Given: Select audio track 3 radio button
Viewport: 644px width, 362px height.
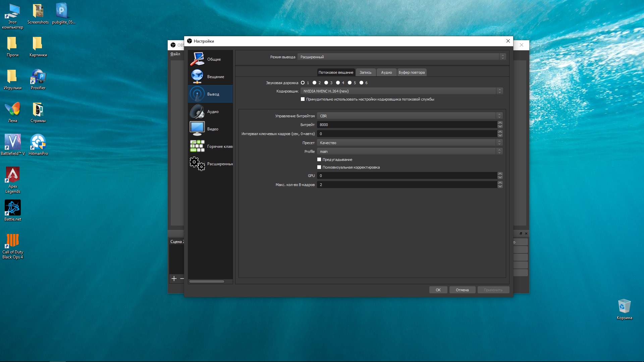Looking at the screenshot, I should [326, 83].
